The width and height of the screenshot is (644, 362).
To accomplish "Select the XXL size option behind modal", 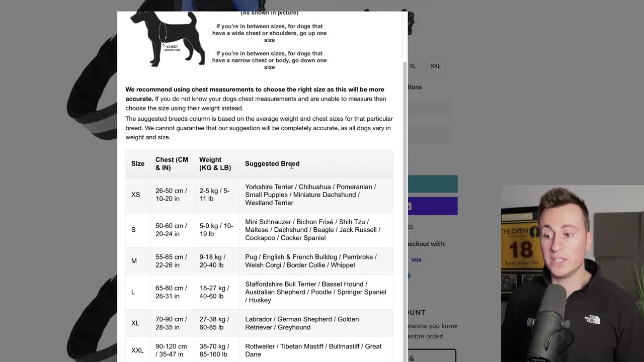I will (x=435, y=66).
